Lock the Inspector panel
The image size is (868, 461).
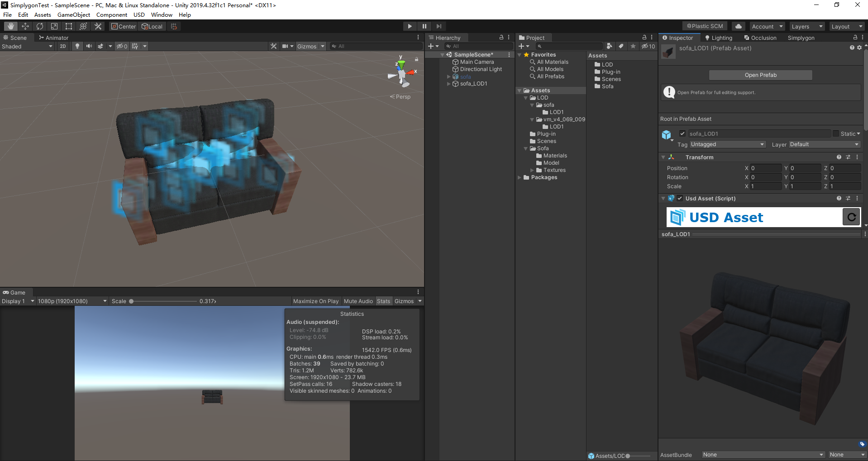click(855, 38)
